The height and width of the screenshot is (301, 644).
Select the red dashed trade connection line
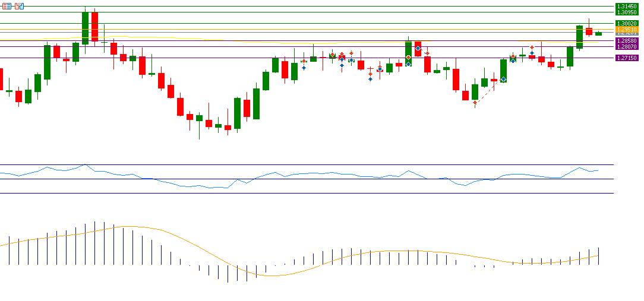[x=488, y=91]
